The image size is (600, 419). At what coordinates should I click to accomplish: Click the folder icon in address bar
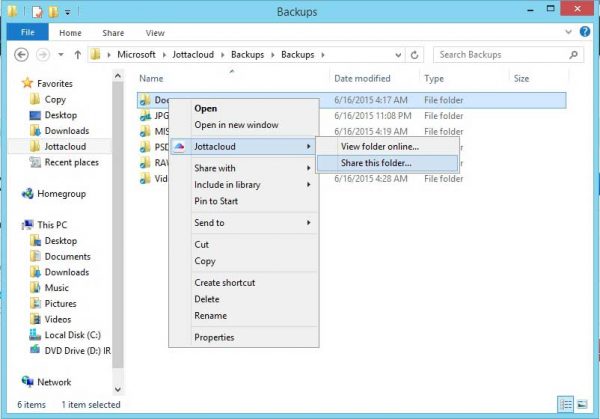pyautogui.click(x=95, y=54)
